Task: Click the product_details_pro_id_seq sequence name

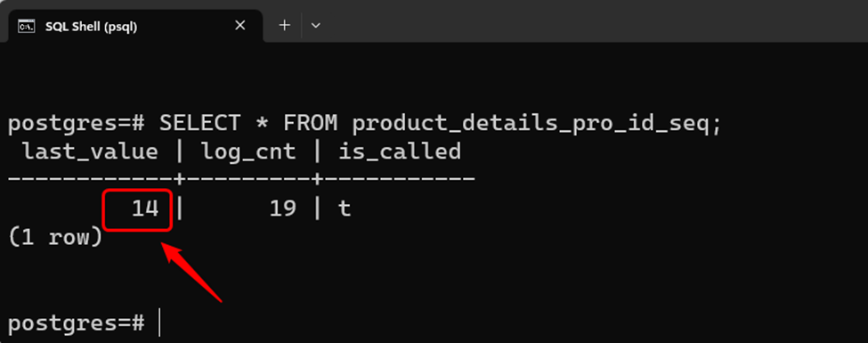Action: click(x=537, y=124)
